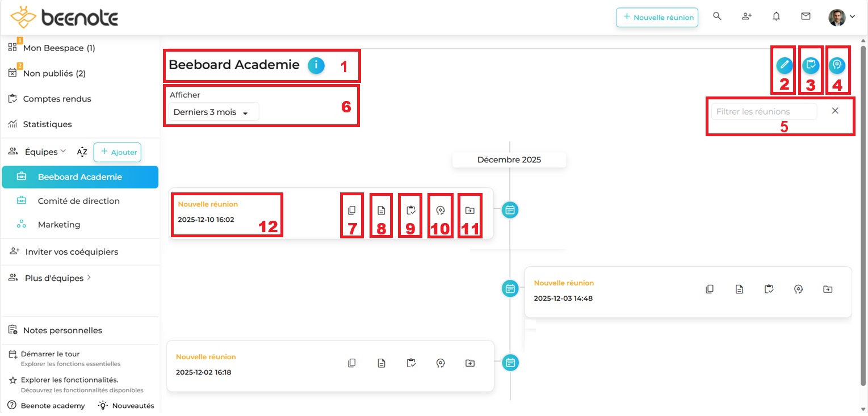
Task: Open the search magnifier in top bar
Action: (x=717, y=16)
